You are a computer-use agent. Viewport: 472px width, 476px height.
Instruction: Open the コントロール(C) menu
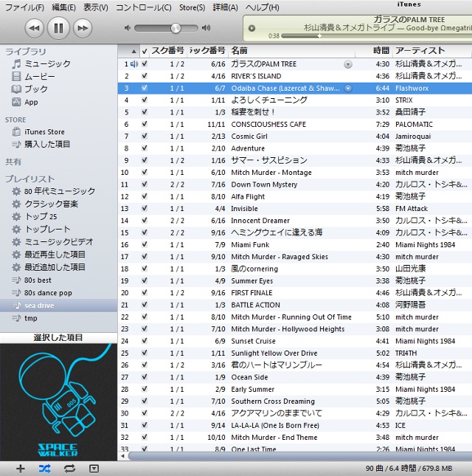144,7
